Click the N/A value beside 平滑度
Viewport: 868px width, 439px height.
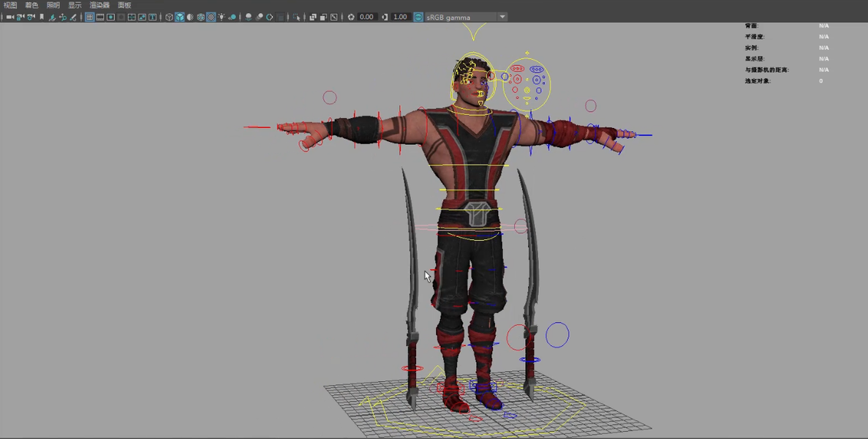tap(823, 37)
